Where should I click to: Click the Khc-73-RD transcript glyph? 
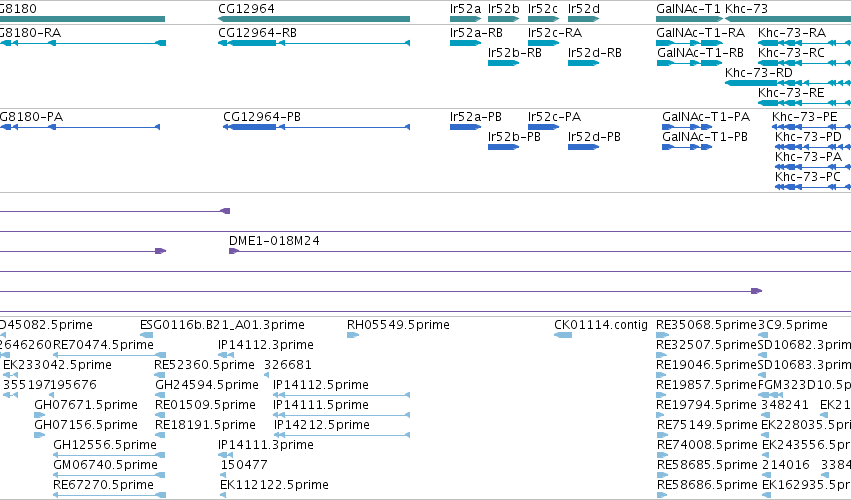[x=788, y=83]
